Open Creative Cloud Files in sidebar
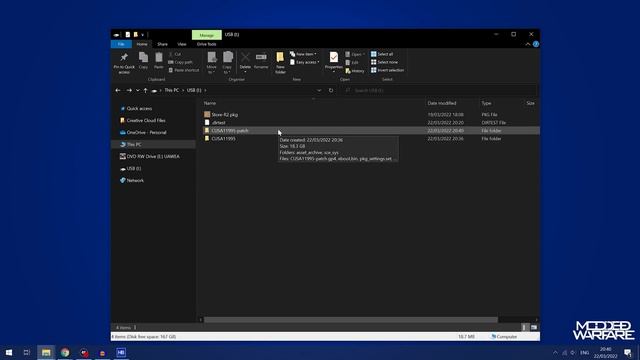 [146, 120]
